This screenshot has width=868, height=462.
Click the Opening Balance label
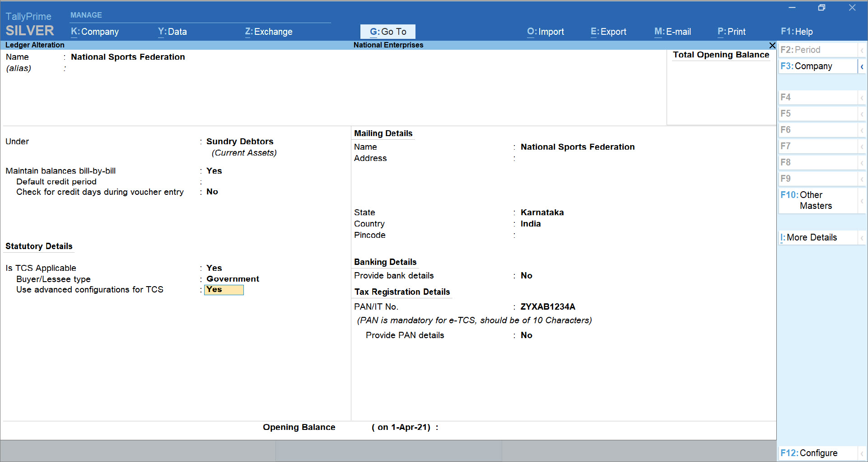point(299,427)
